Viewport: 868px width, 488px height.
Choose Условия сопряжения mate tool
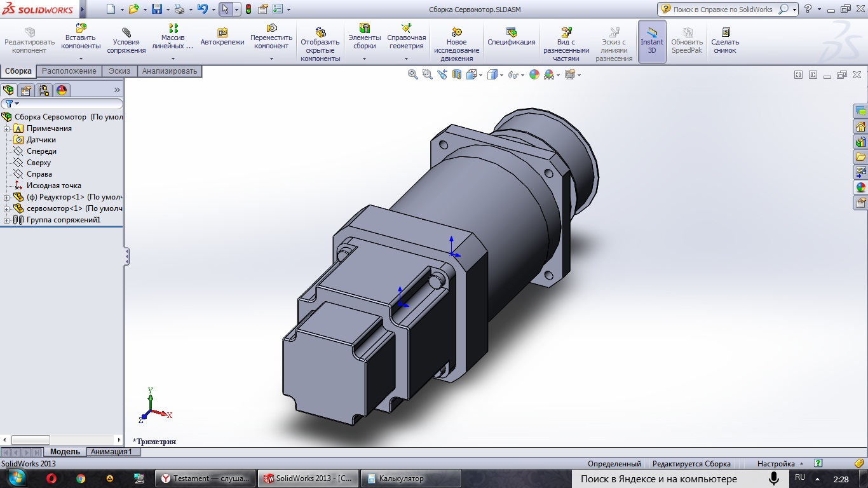tap(126, 41)
